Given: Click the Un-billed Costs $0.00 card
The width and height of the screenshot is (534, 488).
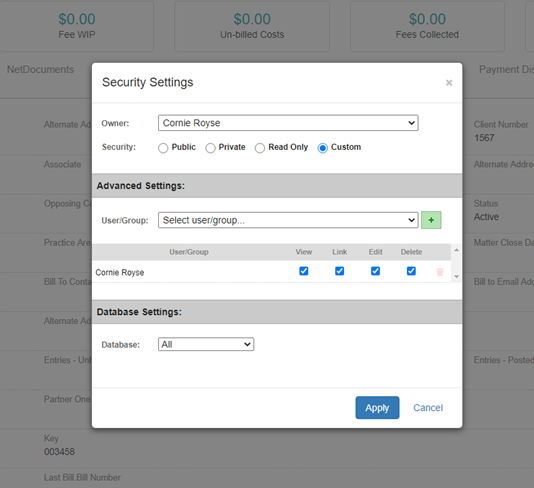Looking at the screenshot, I should [252, 26].
